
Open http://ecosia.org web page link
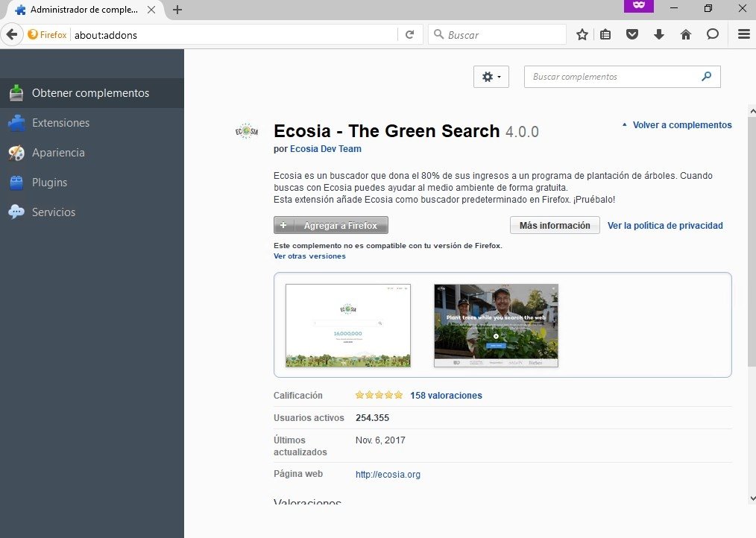tap(388, 475)
